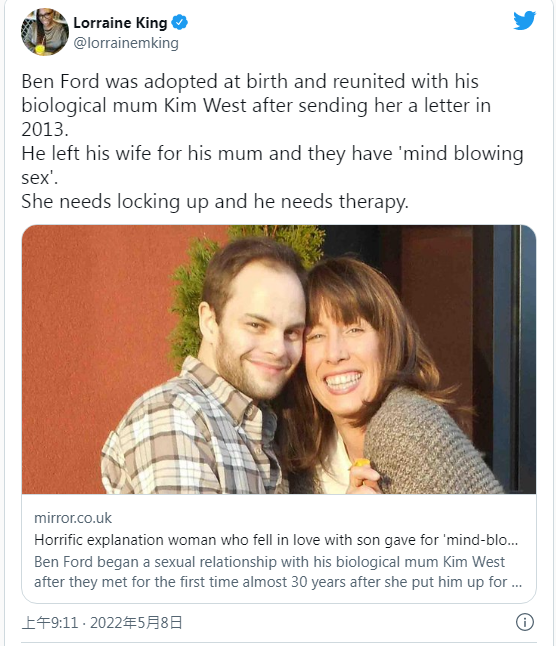Click the 'She needs locking up' line

(215, 202)
